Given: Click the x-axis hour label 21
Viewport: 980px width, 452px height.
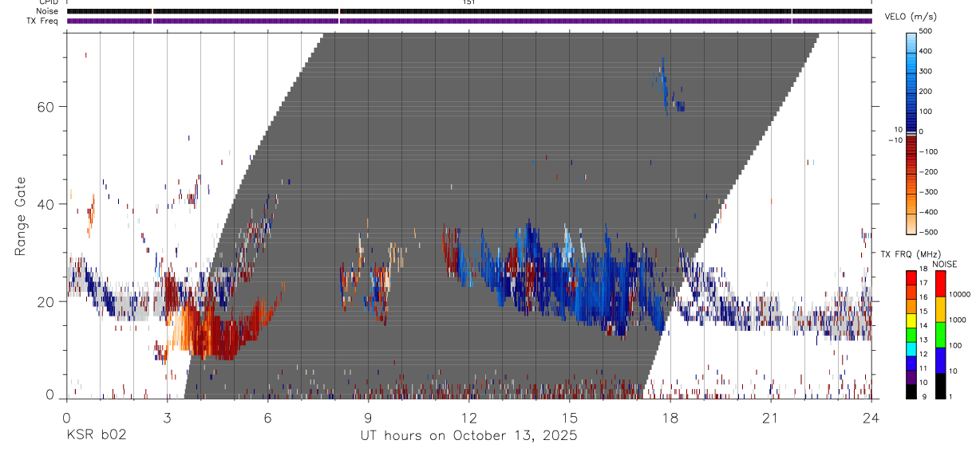Looking at the screenshot, I should (x=771, y=417).
